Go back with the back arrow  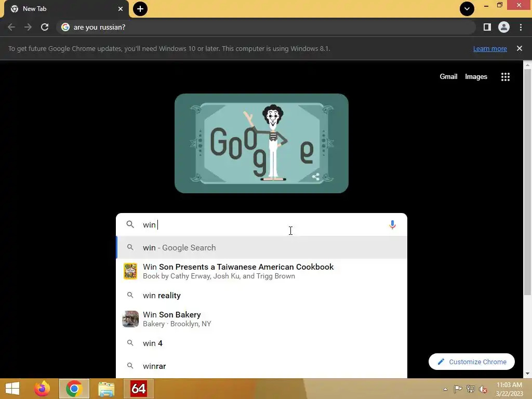(x=11, y=27)
